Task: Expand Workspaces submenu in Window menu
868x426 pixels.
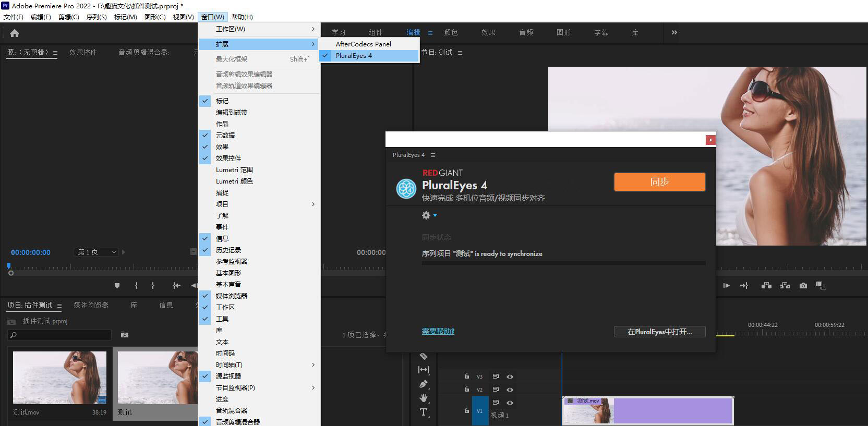Action: tap(259, 29)
